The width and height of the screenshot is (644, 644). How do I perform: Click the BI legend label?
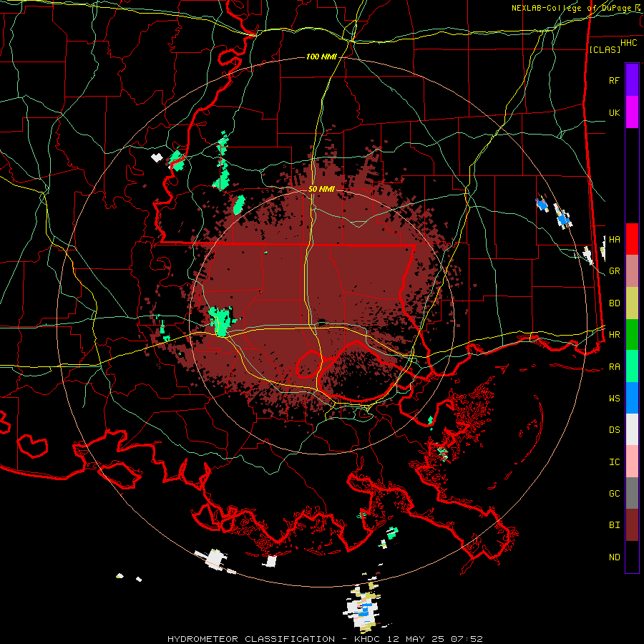pyautogui.click(x=614, y=525)
